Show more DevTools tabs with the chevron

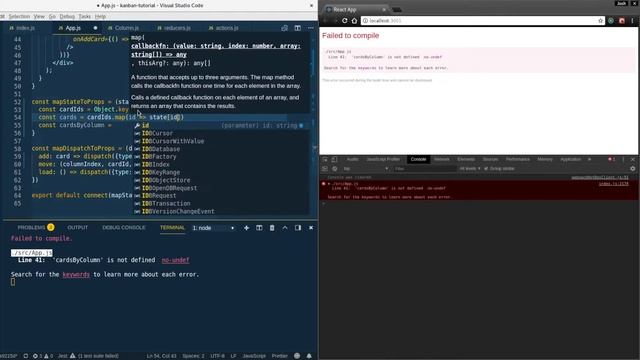tap(589, 159)
